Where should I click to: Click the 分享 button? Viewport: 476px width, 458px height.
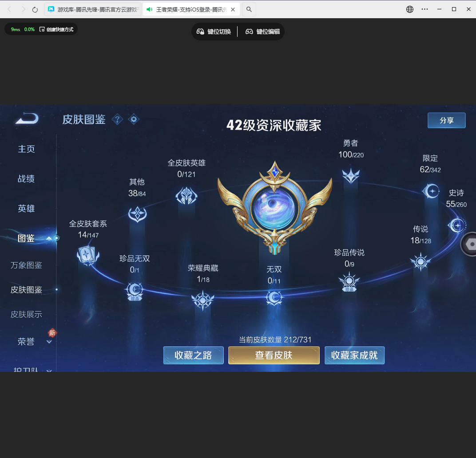point(446,120)
